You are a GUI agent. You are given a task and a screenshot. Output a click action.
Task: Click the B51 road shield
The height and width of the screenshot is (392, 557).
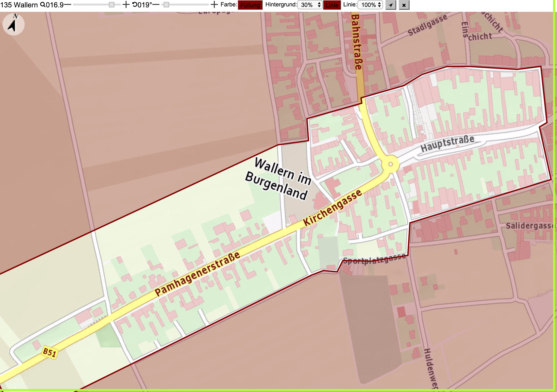(50, 352)
